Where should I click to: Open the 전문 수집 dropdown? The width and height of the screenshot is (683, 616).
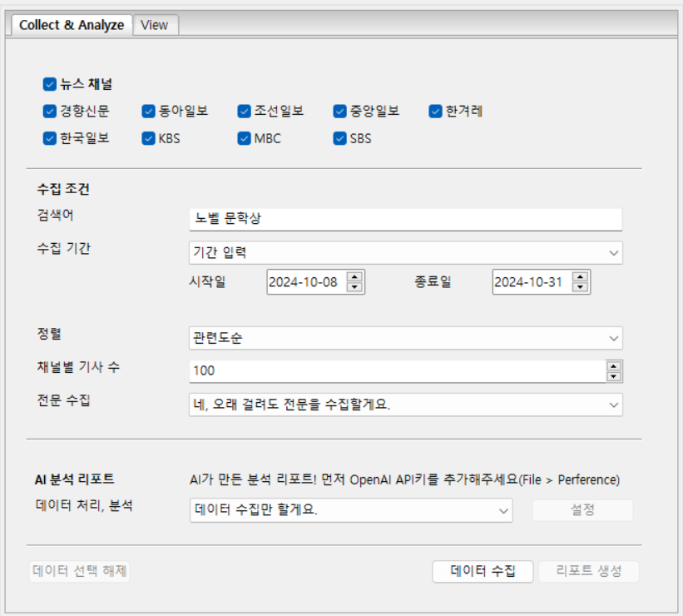(x=405, y=405)
